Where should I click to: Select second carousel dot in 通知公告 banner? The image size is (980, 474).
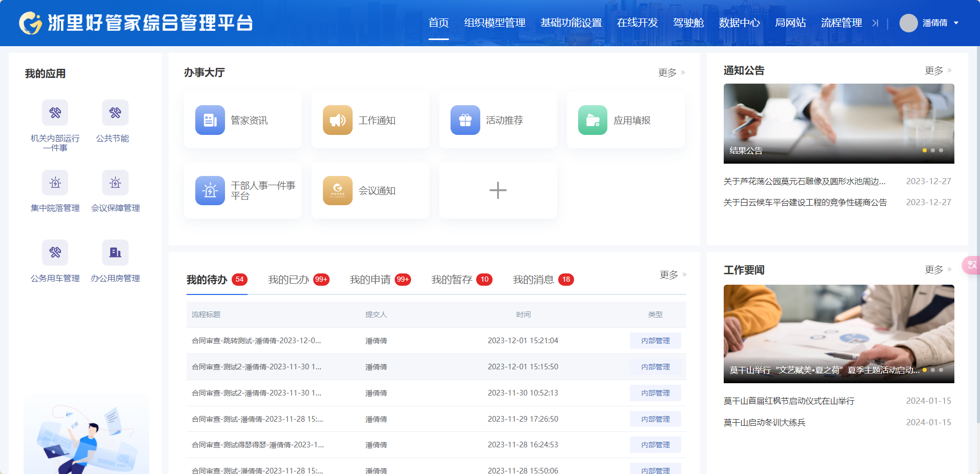click(x=933, y=150)
